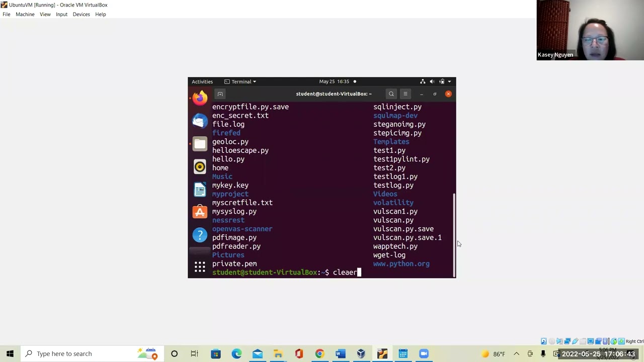Viewport: 644px width, 362px height.
Task: Launch Google Chrome from the taskbar
Action: click(319, 353)
